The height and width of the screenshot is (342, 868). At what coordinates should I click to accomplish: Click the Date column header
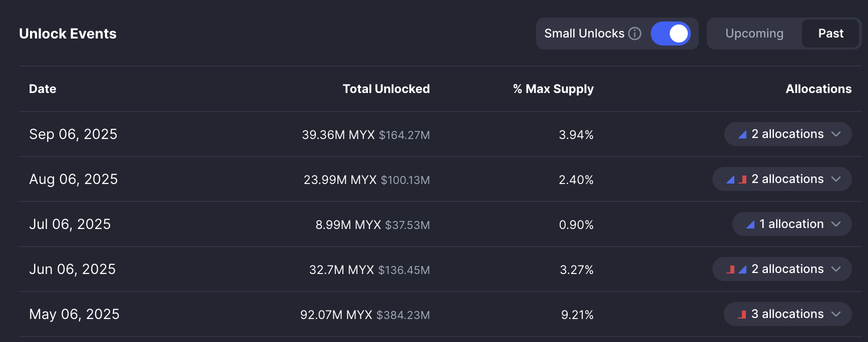coord(43,89)
